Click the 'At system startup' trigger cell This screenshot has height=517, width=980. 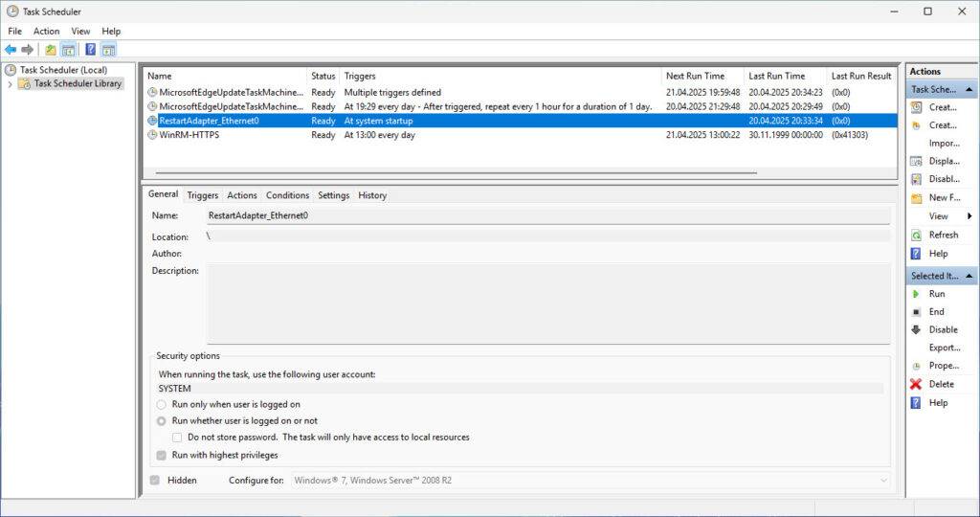pos(379,122)
